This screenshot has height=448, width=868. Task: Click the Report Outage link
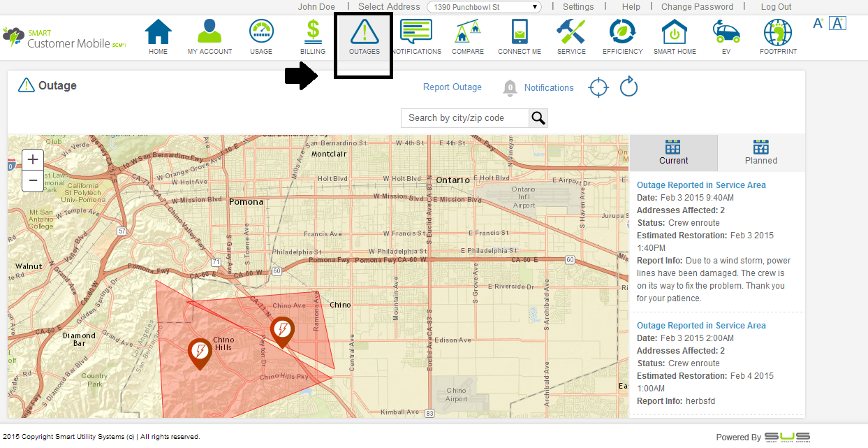tap(452, 87)
